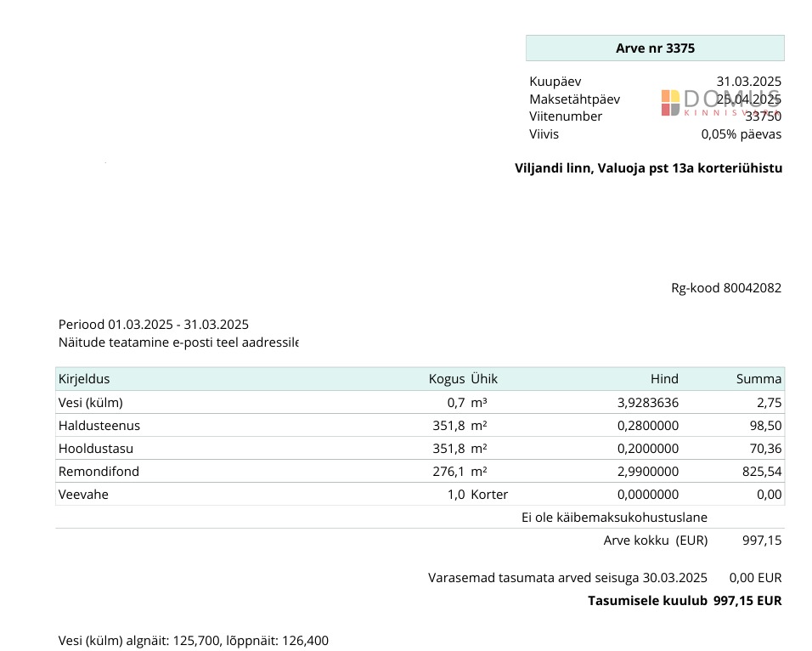Select the Viivis value 0,05% päevas
Image resolution: width=812 pixels, height=651 pixels.
click(x=741, y=134)
